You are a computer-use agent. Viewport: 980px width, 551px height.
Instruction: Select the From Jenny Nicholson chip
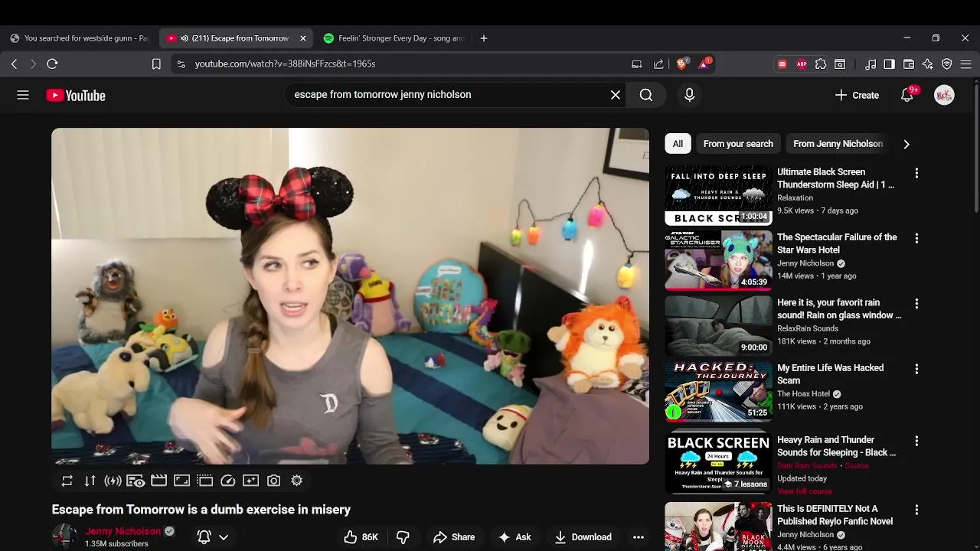coord(838,144)
